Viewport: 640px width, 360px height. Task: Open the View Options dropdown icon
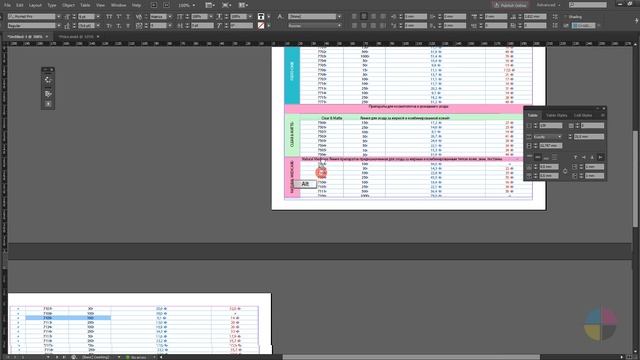(x=210, y=5)
